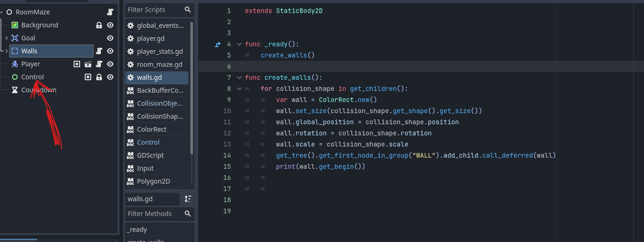Click the override indicator icon at line 4
644x242 pixels.
[x=218, y=44]
